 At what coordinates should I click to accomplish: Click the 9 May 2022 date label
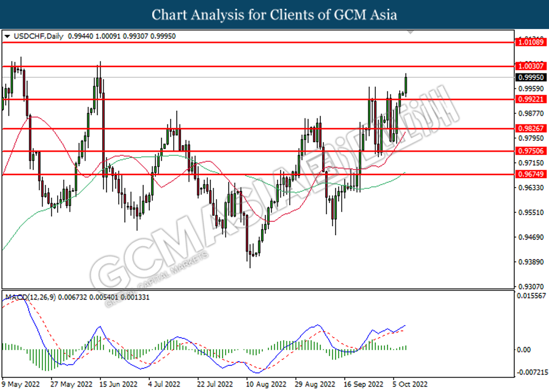point(20,384)
